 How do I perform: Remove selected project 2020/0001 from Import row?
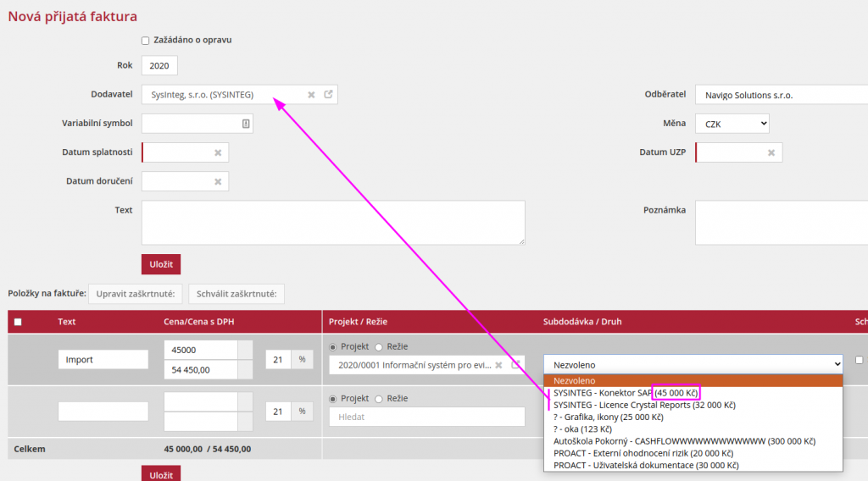499,365
